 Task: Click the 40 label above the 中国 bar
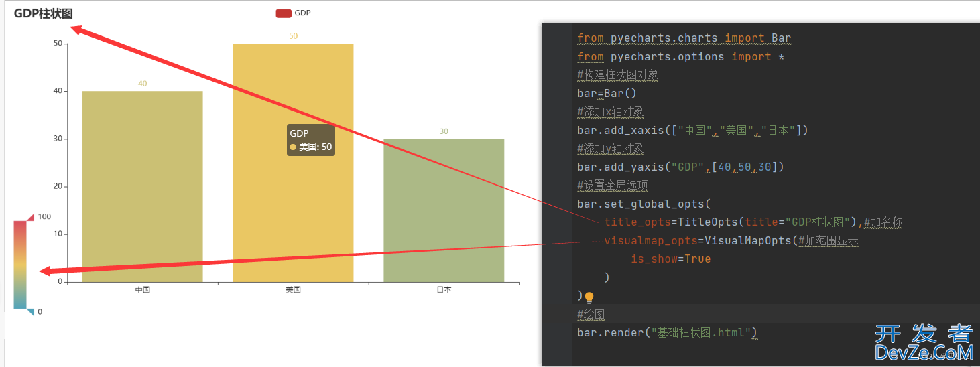142,84
